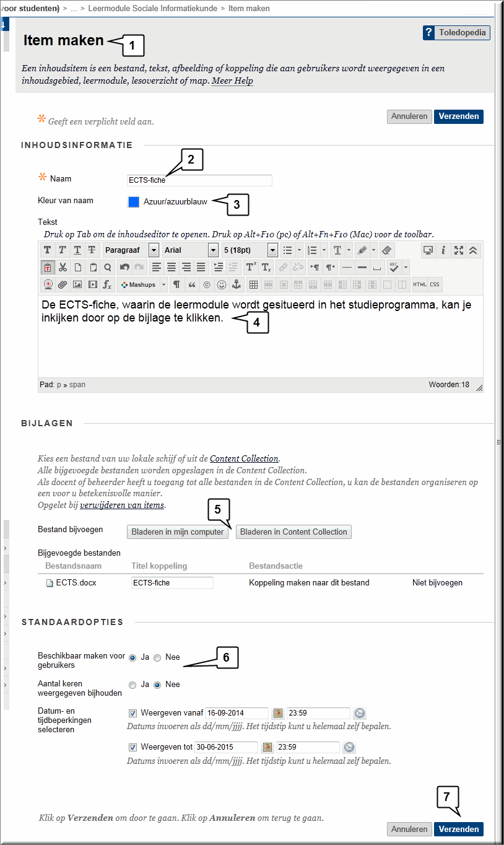Justify text in the editor
The image size is (504, 845).
tap(201, 268)
